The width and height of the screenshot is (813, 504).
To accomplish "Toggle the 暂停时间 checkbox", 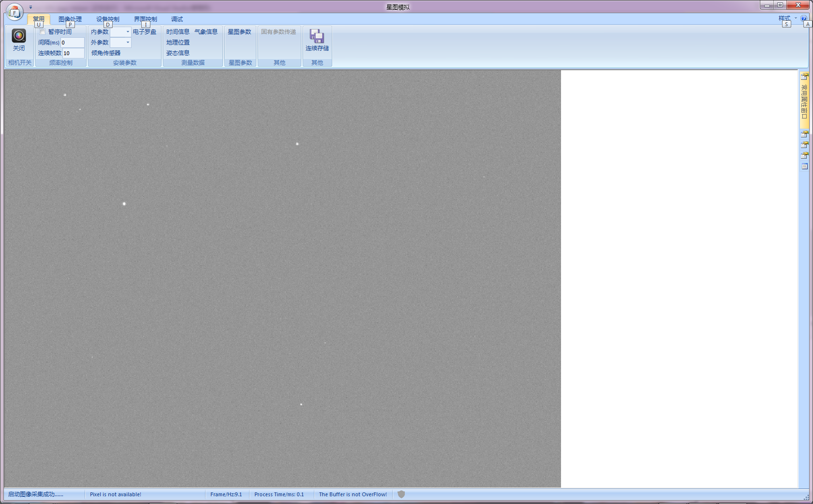I will [42, 32].
